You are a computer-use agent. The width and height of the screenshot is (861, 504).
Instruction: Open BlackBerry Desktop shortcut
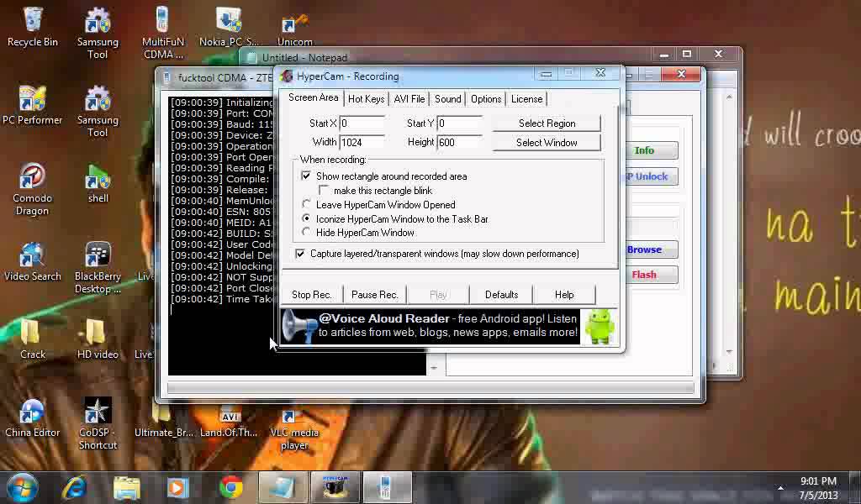(x=98, y=268)
